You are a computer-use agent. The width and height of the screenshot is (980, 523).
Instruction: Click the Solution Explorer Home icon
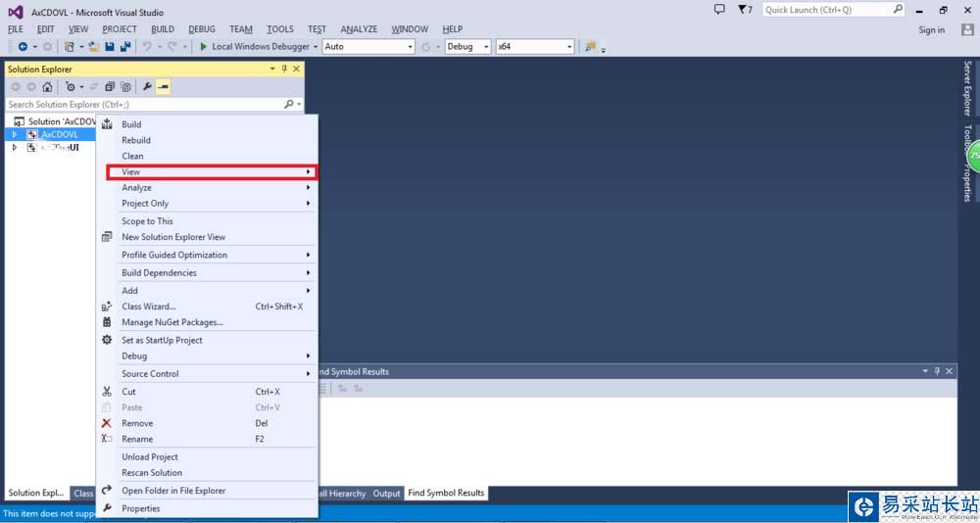pyautogui.click(x=47, y=87)
